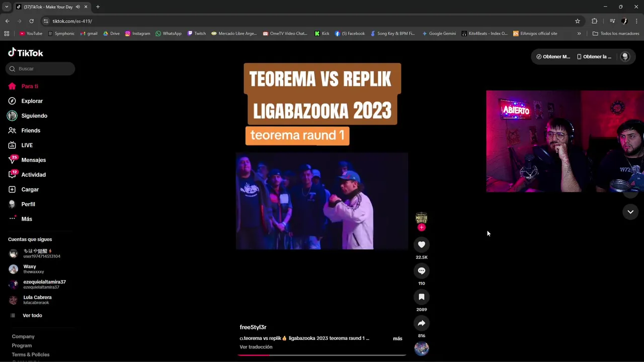Open comments with the speech bubble icon
Image resolution: width=644 pixels, height=362 pixels.
(422, 271)
